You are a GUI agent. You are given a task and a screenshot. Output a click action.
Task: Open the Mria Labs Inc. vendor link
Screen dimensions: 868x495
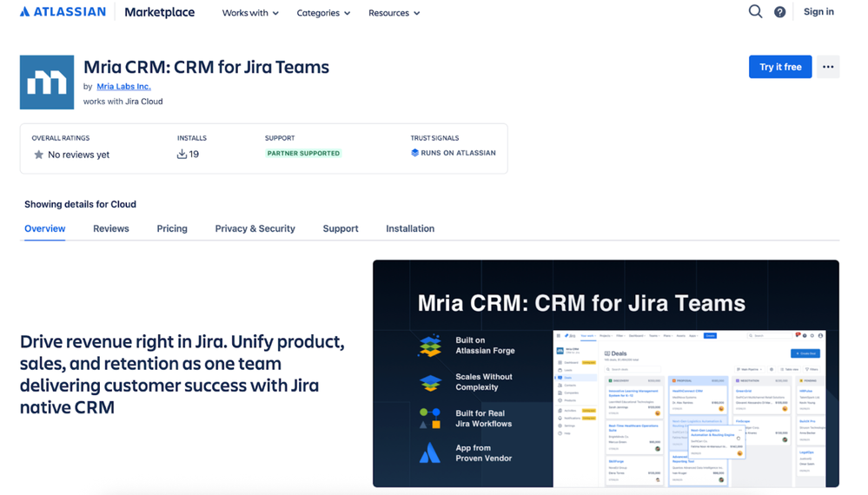pos(123,86)
